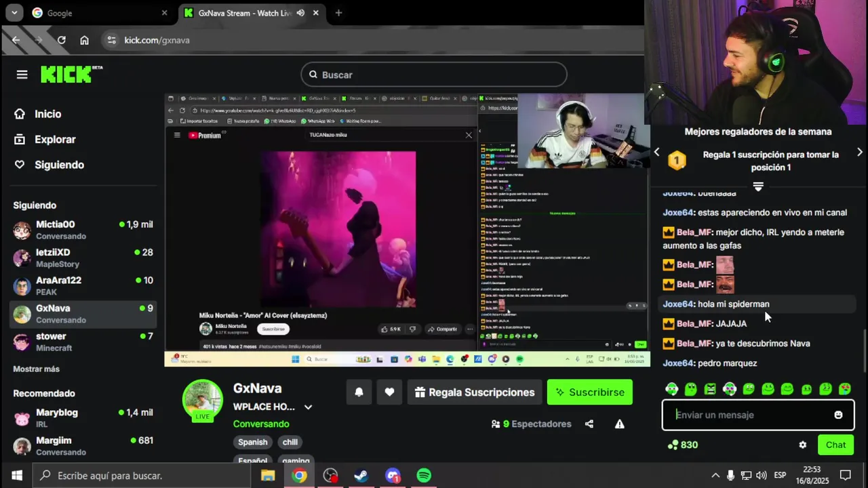
Task: Click the Buscar search field
Action: click(434, 75)
